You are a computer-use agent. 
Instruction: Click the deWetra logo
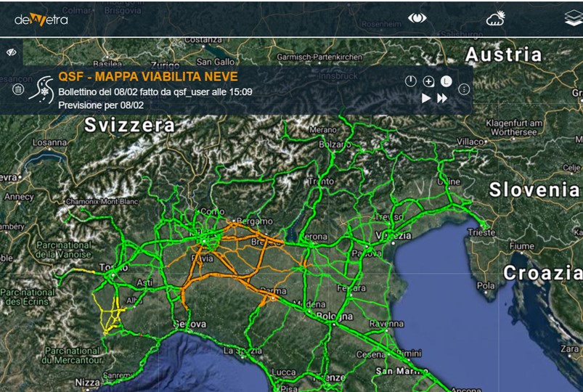[41, 19]
